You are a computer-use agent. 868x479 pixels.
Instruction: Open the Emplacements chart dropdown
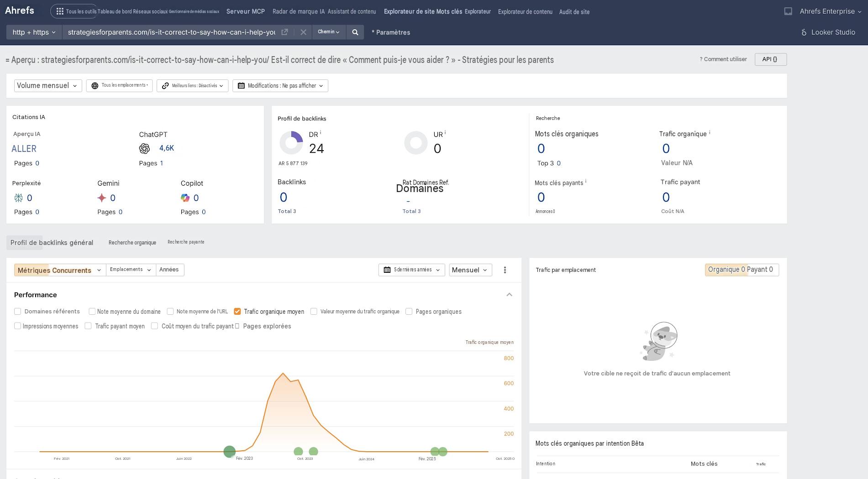click(x=131, y=270)
